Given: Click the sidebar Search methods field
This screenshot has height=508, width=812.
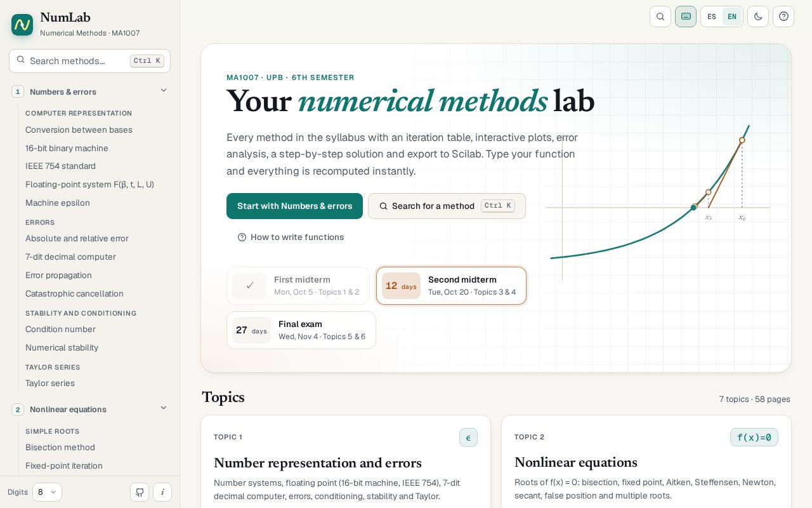Looking at the screenshot, I should coord(89,61).
